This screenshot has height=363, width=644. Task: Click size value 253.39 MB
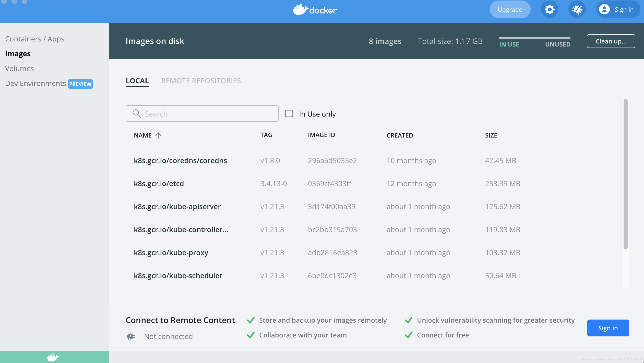pyautogui.click(x=503, y=184)
